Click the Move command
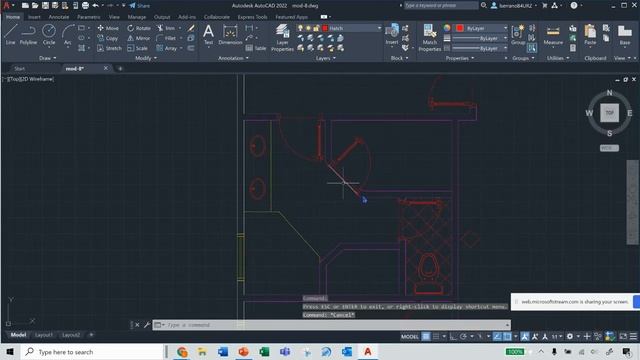The height and width of the screenshot is (360, 640). [108, 28]
